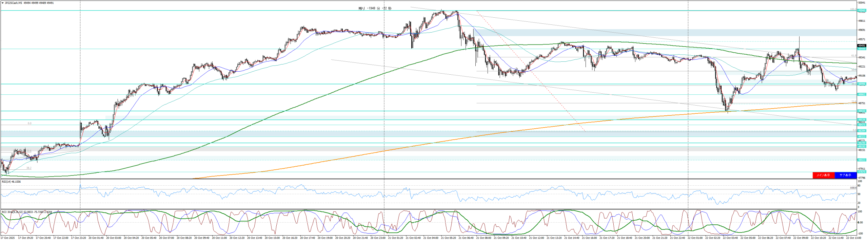This screenshot has height=241, width=868.
Task: Click the black 49491 current price label
Action: 862,45
